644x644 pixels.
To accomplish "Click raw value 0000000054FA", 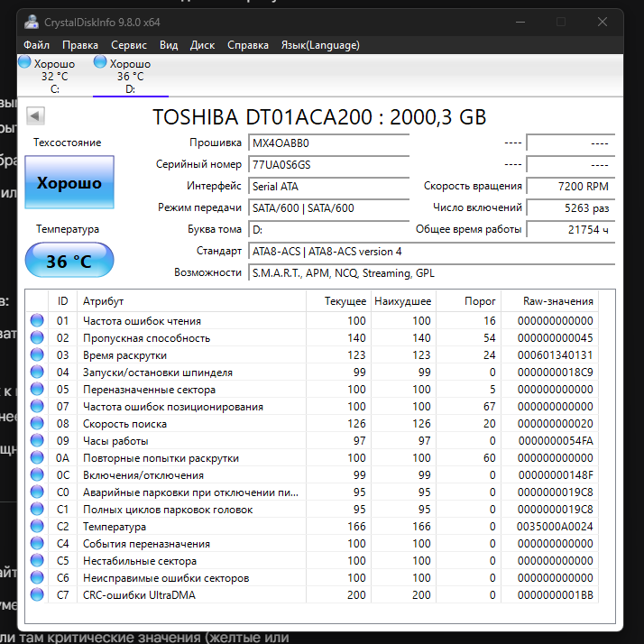I will coord(556,441).
